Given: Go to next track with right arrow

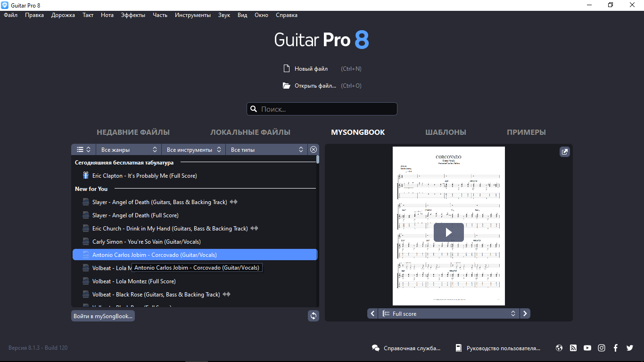Looking at the screenshot, I should 525,313.
